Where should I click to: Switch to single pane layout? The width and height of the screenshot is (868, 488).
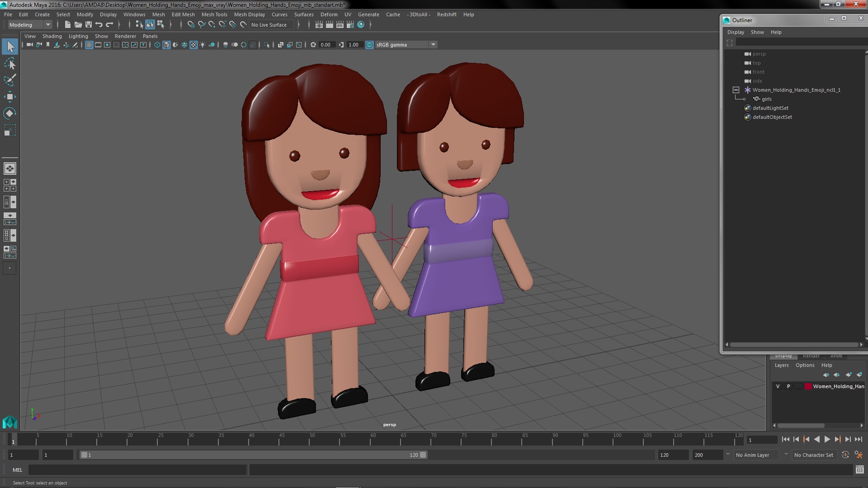(x=10, y=169)
